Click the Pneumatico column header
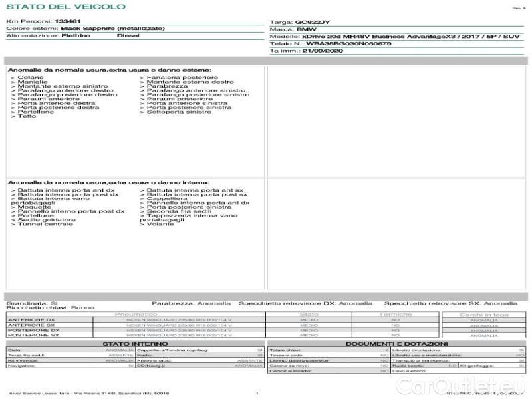The image size is (532, 399). (x=136, y=314)
